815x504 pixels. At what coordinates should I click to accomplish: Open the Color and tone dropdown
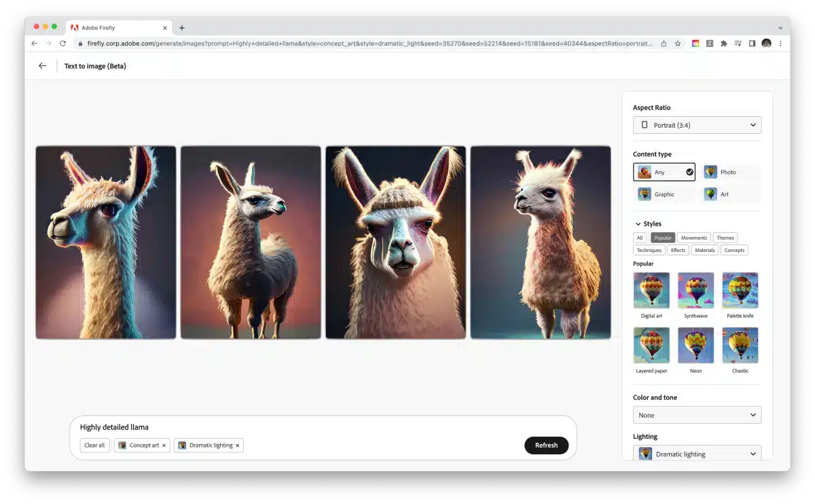click(697, 415)
